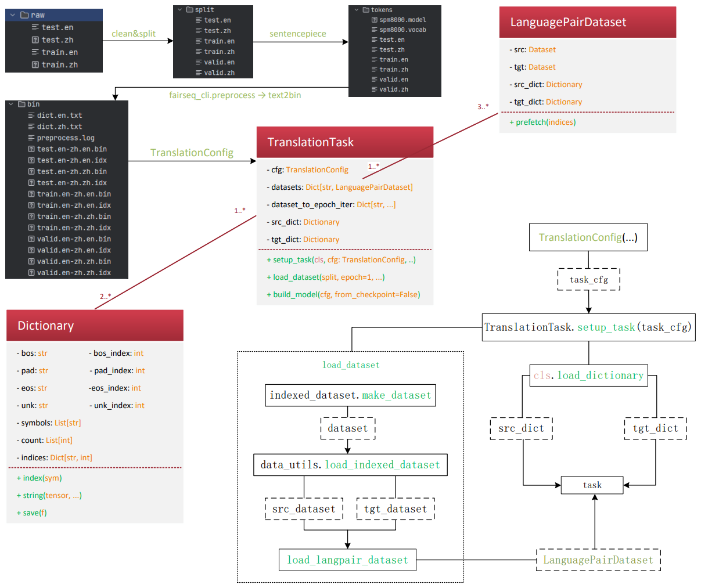
Task: Select valid.en-zh.zh.idx file name in bin
Action: (x=74, y=273)
